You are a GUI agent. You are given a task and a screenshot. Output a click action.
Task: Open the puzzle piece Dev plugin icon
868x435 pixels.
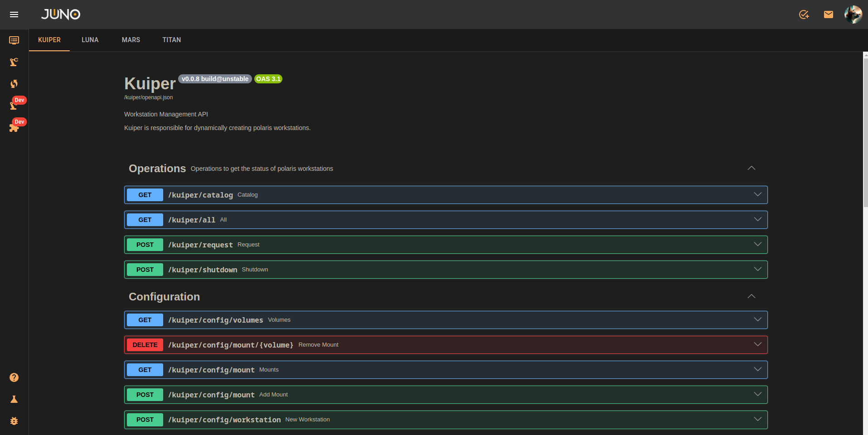pyautogui.click(x=14, y=127)
